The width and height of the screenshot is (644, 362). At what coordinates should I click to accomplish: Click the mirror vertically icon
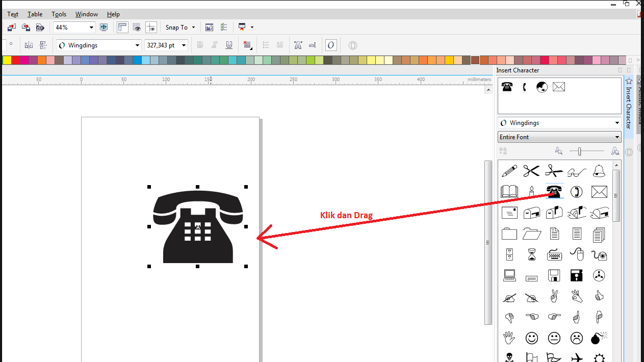tap(43, 45)
